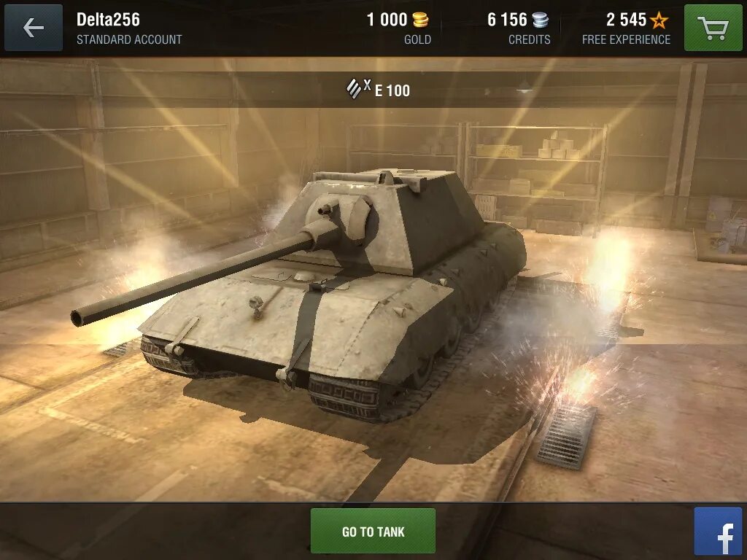Click the E 100 tank name title
This screenshot has width=747, height=560.
pyautogui.click(x=392, y=90)
